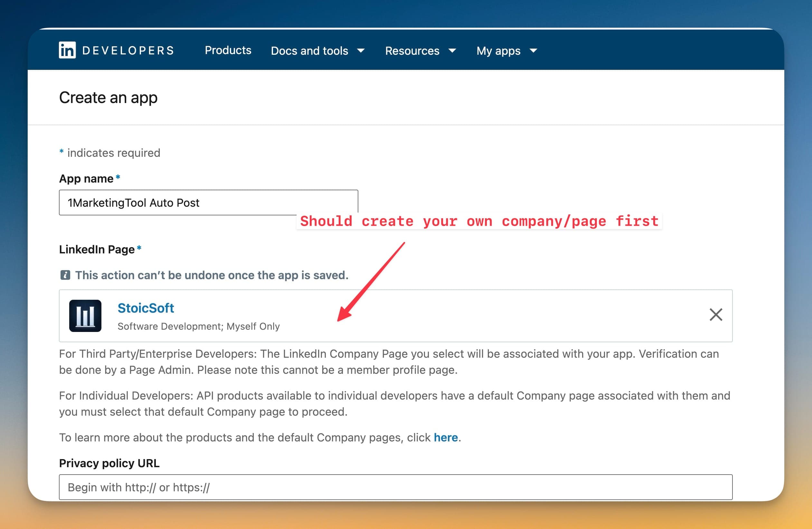812x529 pixels.
Task: Expand the My apps dropdown arrow
Action: coord(533,51)
